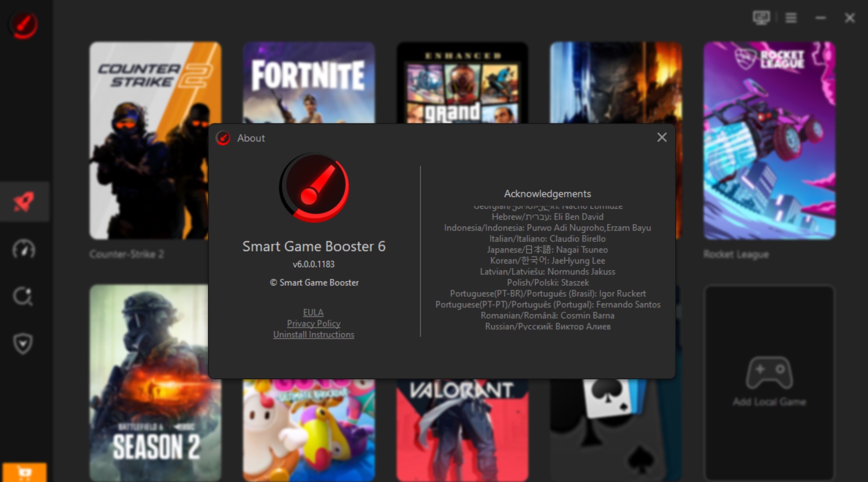
Task: Select the Valorant game cover
Action: (462, 430)
